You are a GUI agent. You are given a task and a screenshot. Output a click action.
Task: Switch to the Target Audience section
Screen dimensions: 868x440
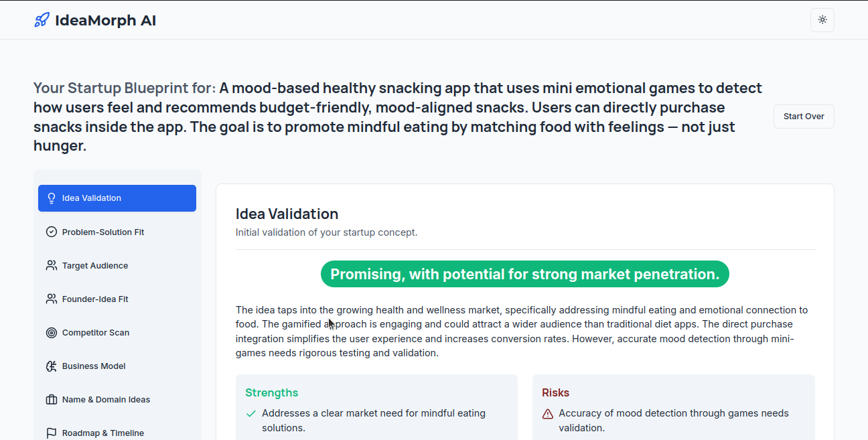95,265
